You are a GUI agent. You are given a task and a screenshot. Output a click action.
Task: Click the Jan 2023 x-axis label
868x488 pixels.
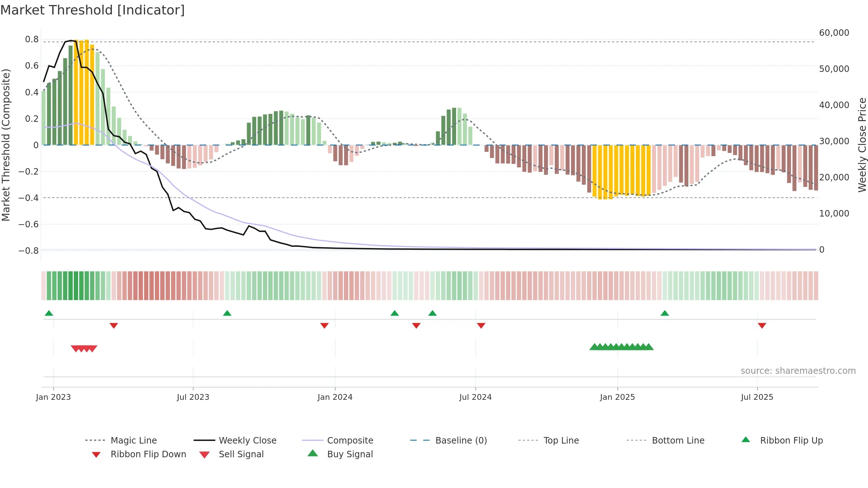click(54, 397)
